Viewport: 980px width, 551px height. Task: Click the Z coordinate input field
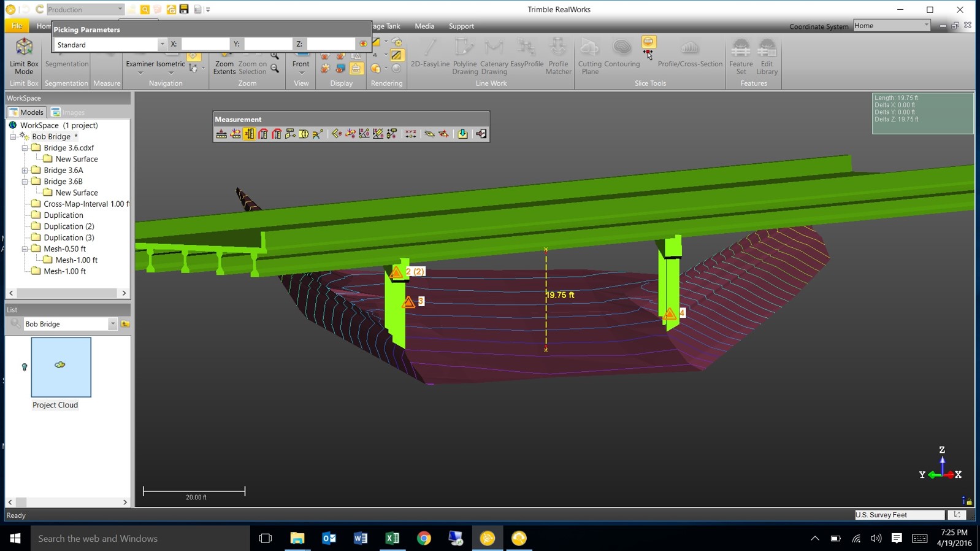331,44
